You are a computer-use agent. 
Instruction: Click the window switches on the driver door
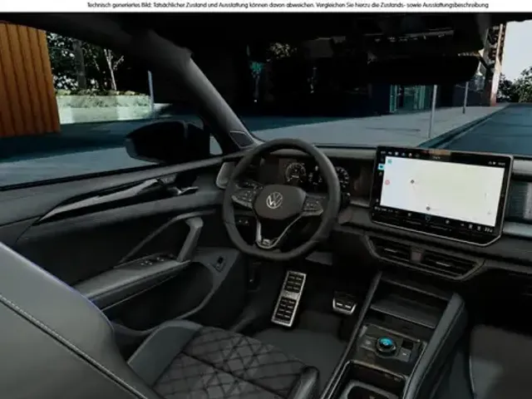(151, 260)
